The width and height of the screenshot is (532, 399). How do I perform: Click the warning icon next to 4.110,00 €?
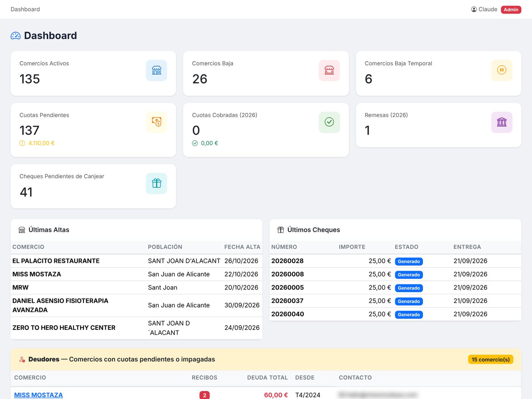click(22, 143)
